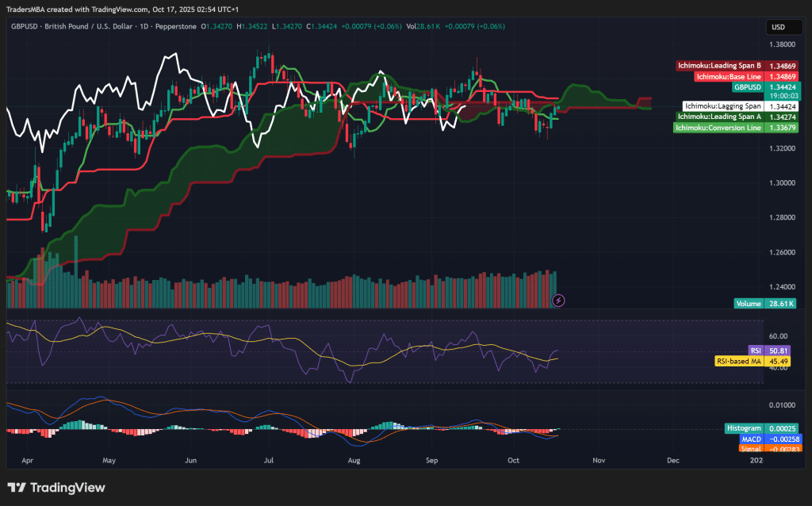This screenshot has width=812, height=506.
Task: Click the Oct label on the time axis
Action: click(513, 460)
